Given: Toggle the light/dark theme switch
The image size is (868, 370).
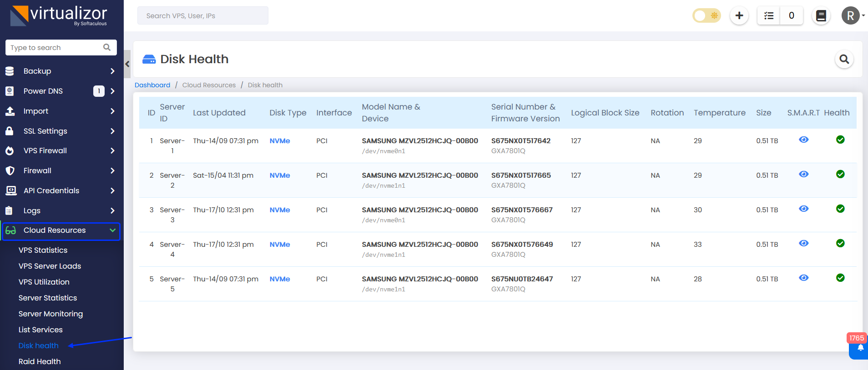Looking at the screenshot, I should click(707, 16).
